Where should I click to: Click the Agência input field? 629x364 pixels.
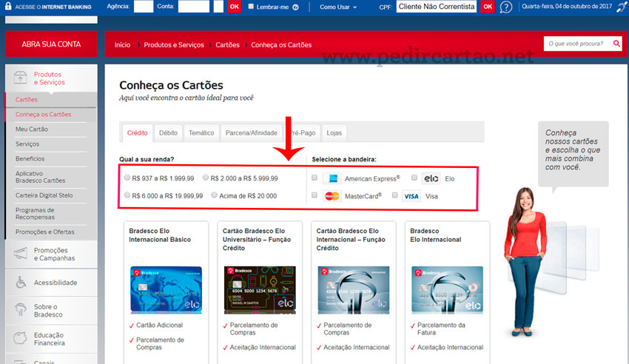click(144, 7)
